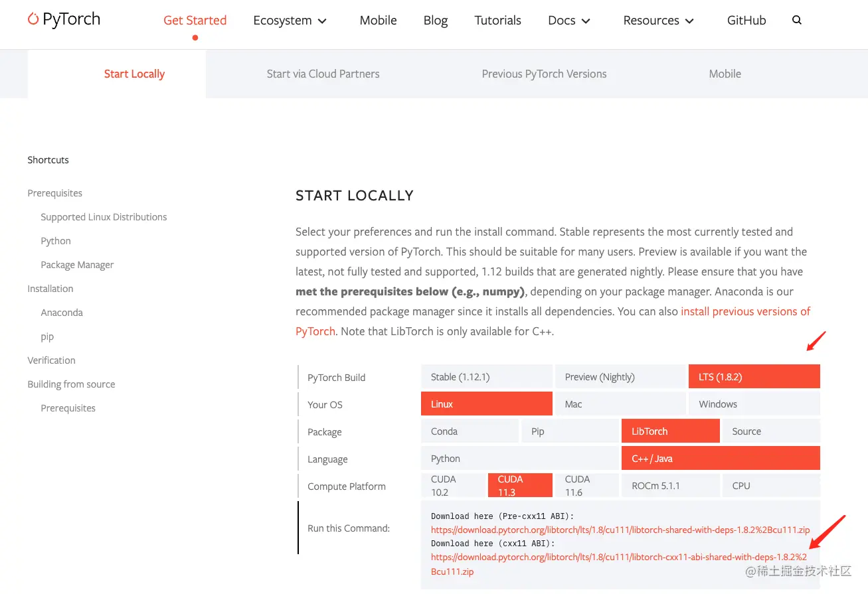The width and height of the screenshot is (868, 594).
Task: Click the Run this Command label
Action: click(x=349, y=528)
